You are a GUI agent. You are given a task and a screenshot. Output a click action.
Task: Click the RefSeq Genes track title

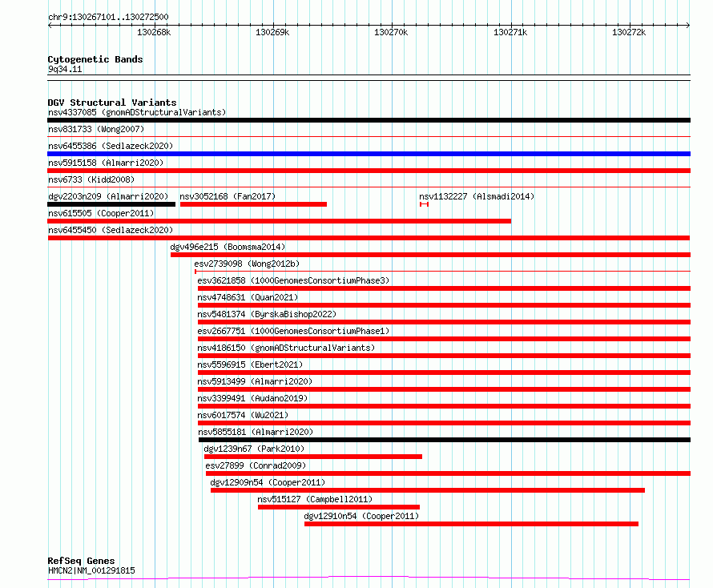[81, 561]
